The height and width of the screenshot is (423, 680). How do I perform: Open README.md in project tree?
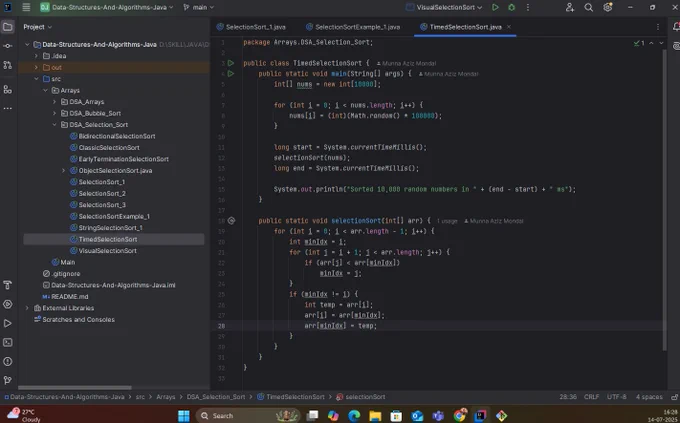[x=65, y=297]
